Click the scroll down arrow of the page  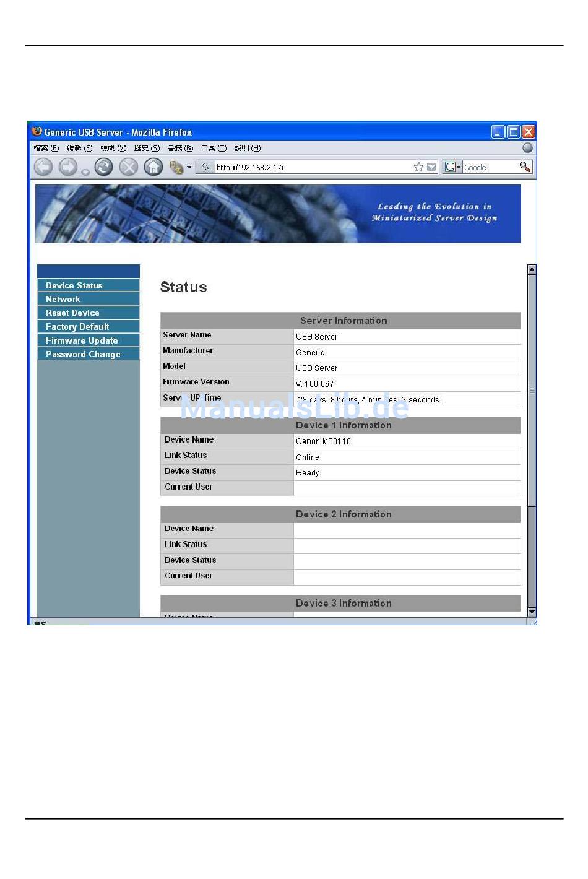click(532, 612)
